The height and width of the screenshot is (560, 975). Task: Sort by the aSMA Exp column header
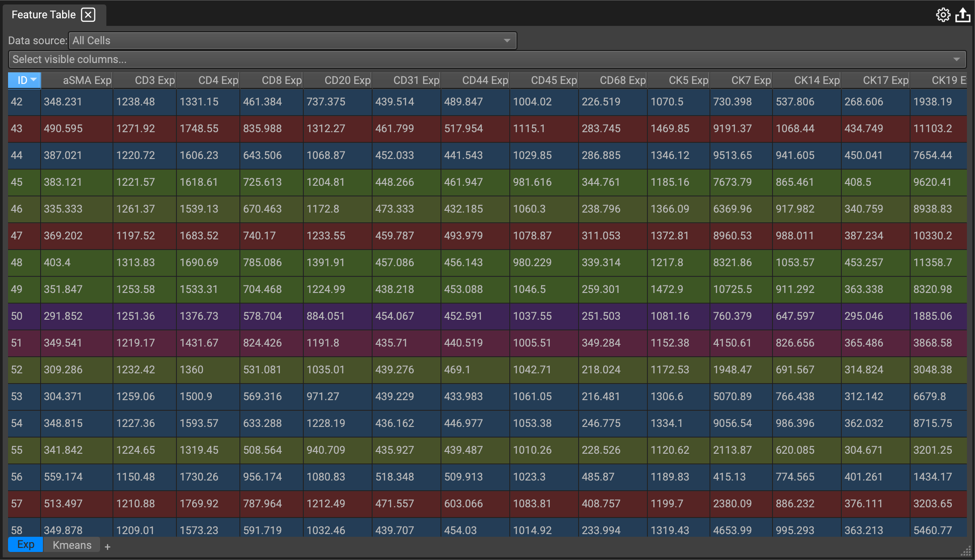point(77,80)
